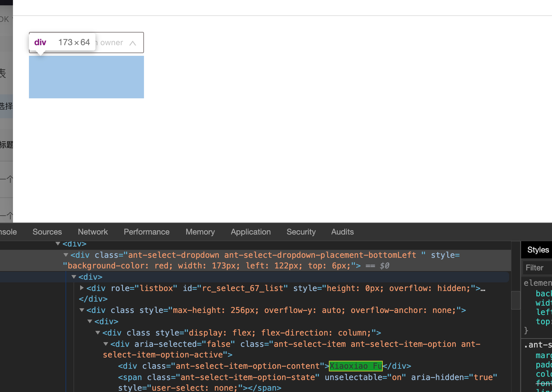The width and height of the screenshot is (552, 392).
Task: Click the red background-color value
Action: click(x=162, y=265)
